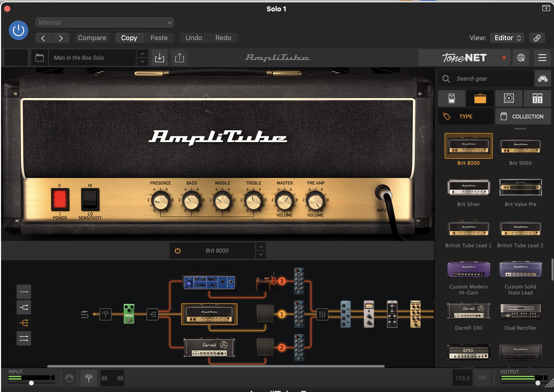Go to previous plugin setting arrow
Screen dimensions: 554x392
[43, 38]
